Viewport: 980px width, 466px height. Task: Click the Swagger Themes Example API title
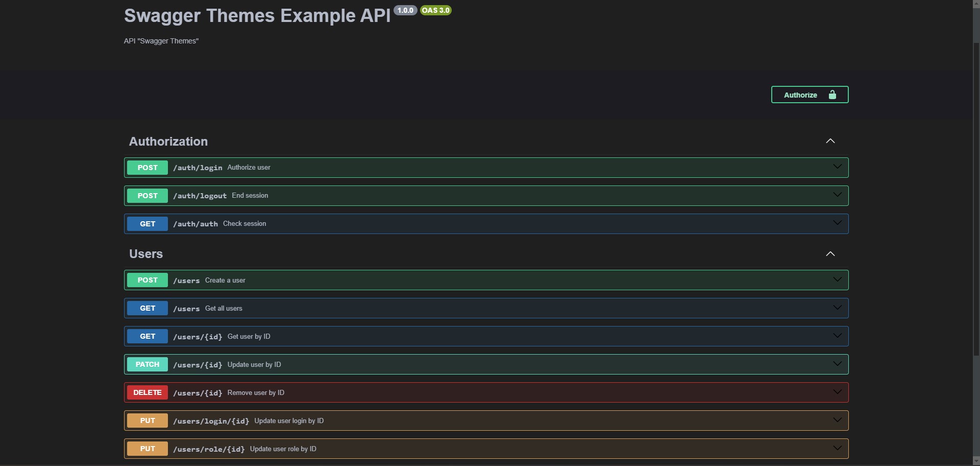257,16
